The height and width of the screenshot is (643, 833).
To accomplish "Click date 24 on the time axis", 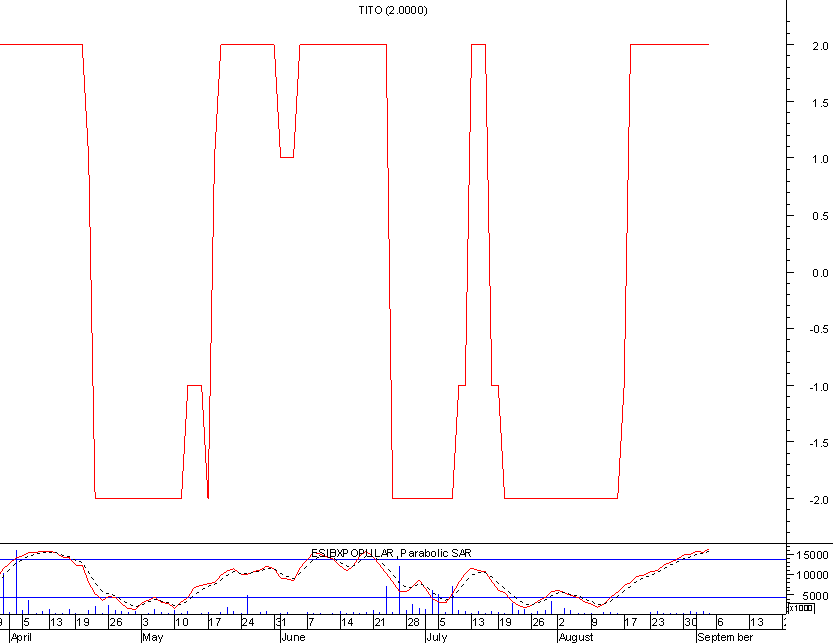I will [x=248, y=622].
